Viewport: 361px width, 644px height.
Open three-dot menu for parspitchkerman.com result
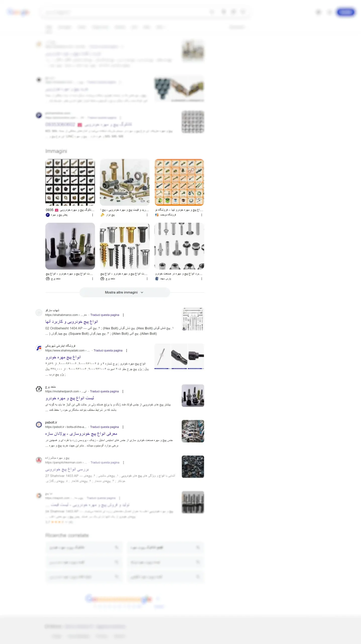(x=123, y=462)
